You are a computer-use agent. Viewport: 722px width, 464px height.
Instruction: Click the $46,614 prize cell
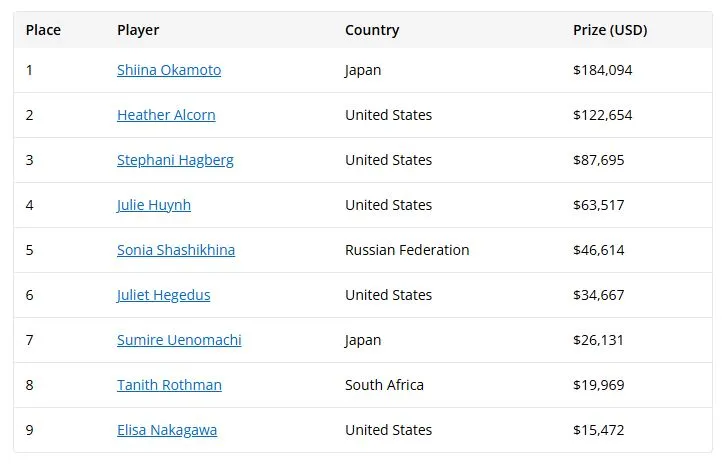pyautogui.click(x=599, y=250)
